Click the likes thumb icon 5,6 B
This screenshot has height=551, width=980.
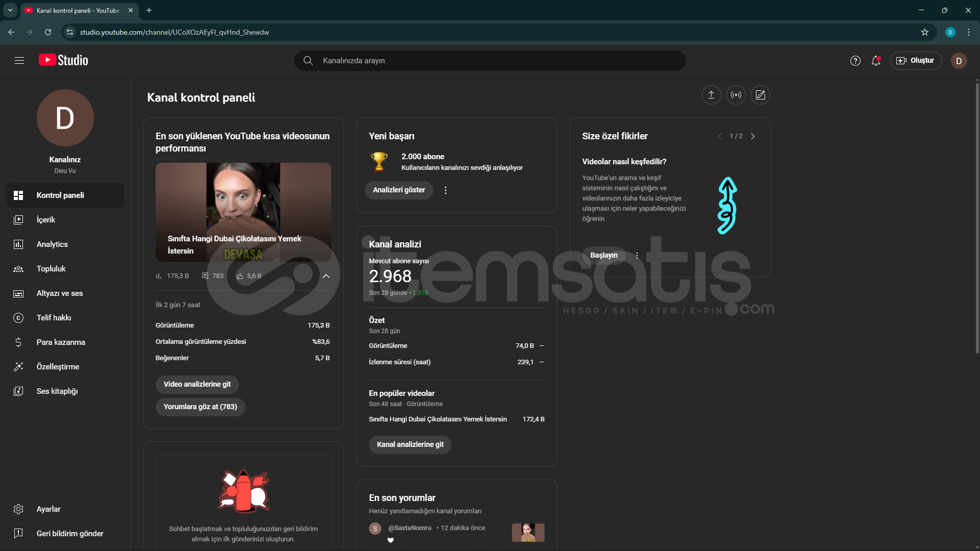click(240, 276)
